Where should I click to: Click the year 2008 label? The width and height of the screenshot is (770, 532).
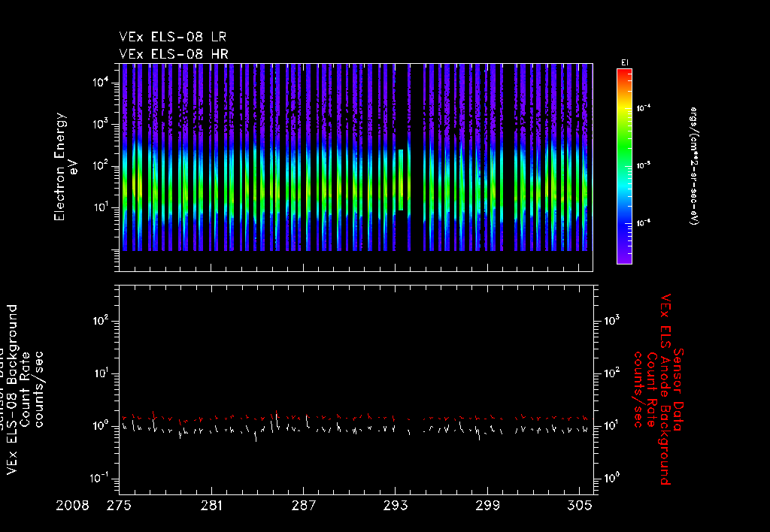(x=72, y=505)
